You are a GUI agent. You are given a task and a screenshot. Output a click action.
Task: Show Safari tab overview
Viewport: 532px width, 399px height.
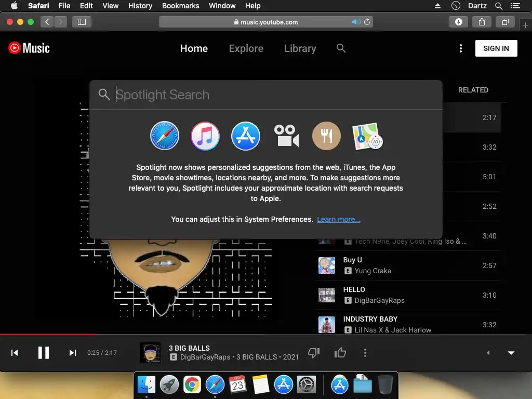505,22
